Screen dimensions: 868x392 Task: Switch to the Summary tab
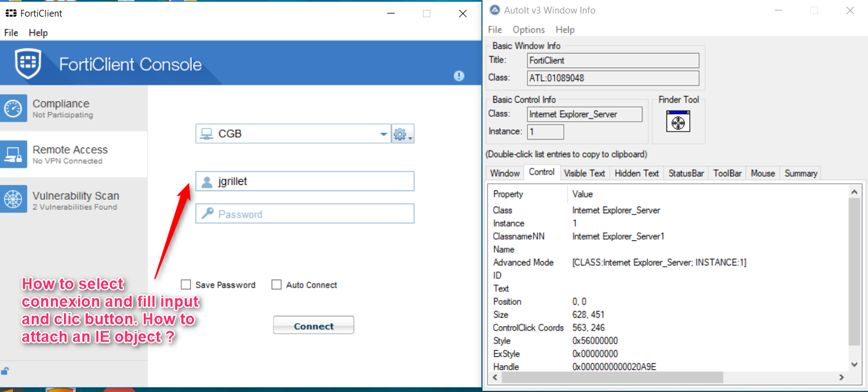coord(800,173)
